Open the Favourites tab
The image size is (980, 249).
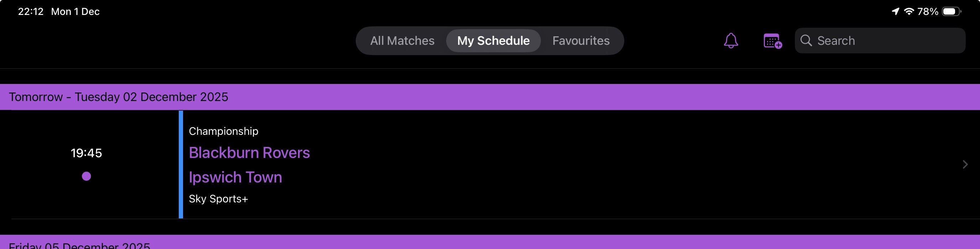(580, 41)
